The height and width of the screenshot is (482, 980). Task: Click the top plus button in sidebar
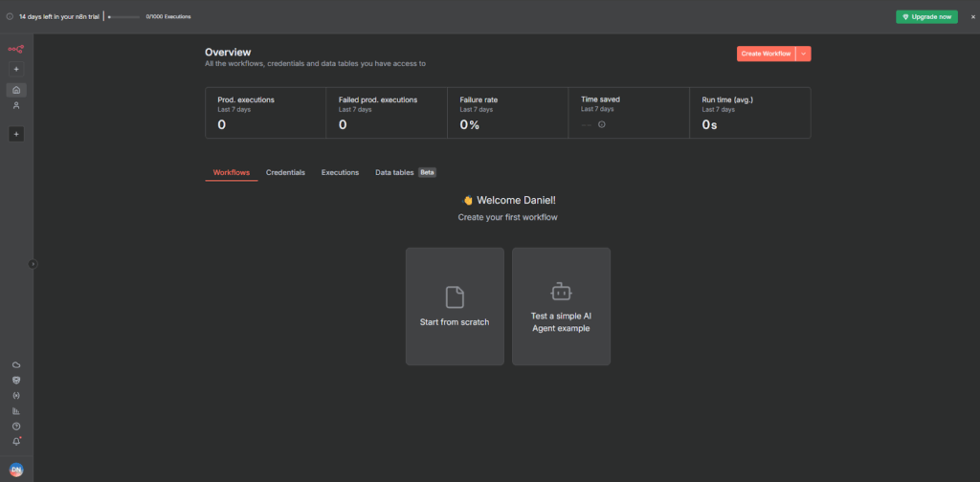16,69
